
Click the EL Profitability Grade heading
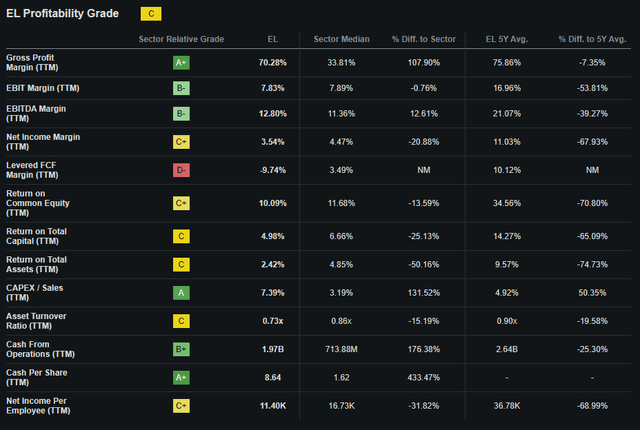pos(62,13)
